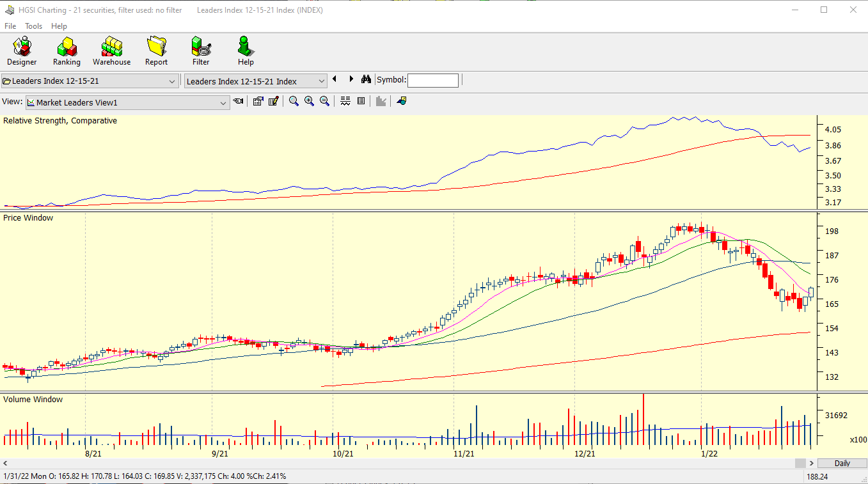Click the scroll left arrow
Image resolution: width=868 pixels, height=484 pixels.
tap(5, 464)
